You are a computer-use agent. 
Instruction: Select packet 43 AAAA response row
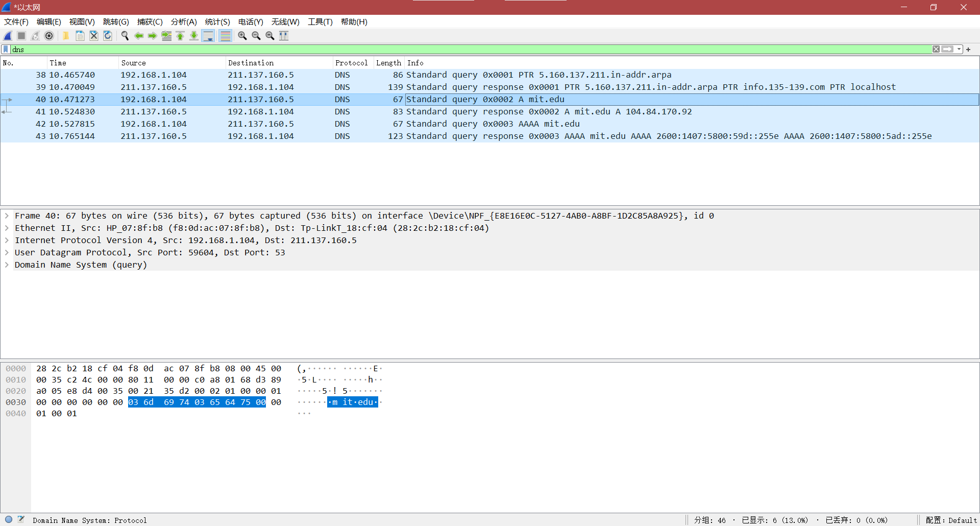click(490, 136)
